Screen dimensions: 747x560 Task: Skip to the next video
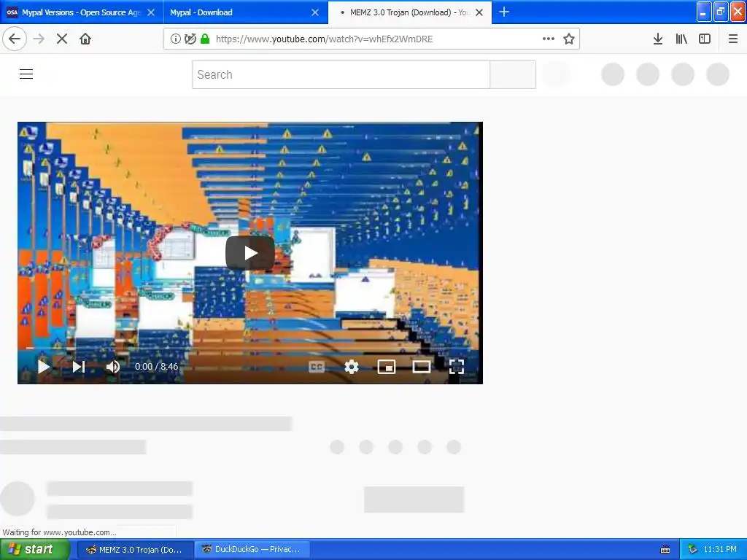click(x=79, y=367)
